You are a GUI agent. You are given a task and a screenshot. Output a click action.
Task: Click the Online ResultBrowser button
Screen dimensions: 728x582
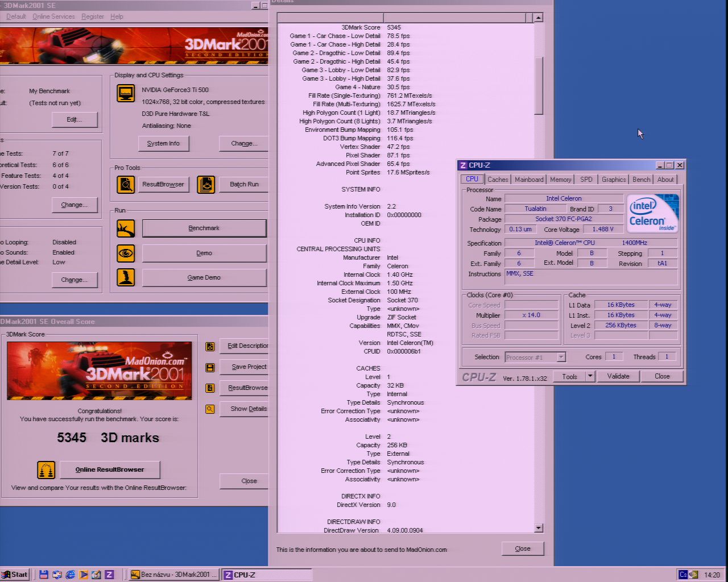tap(110, 470)
